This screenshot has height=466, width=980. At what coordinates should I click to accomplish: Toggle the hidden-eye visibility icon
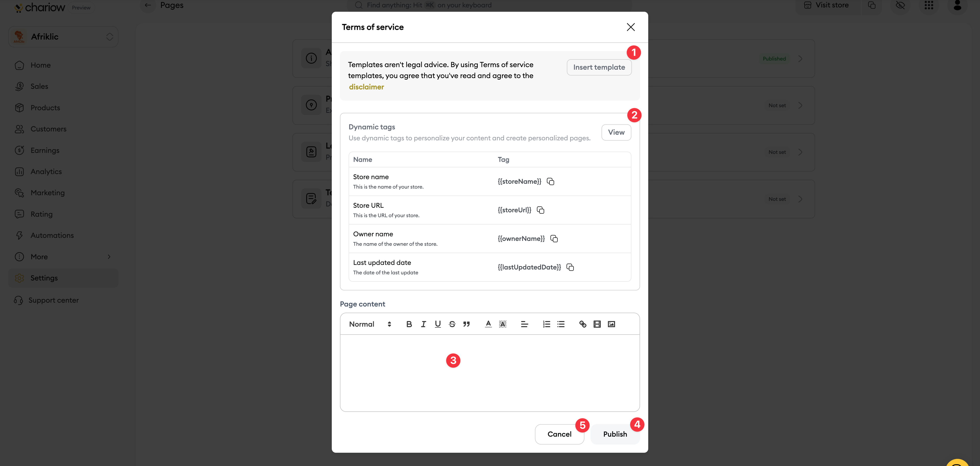[x=900, y=5]
